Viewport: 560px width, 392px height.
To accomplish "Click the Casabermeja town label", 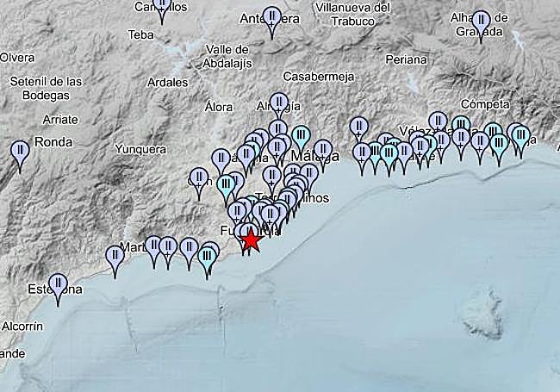I will 319,76.
